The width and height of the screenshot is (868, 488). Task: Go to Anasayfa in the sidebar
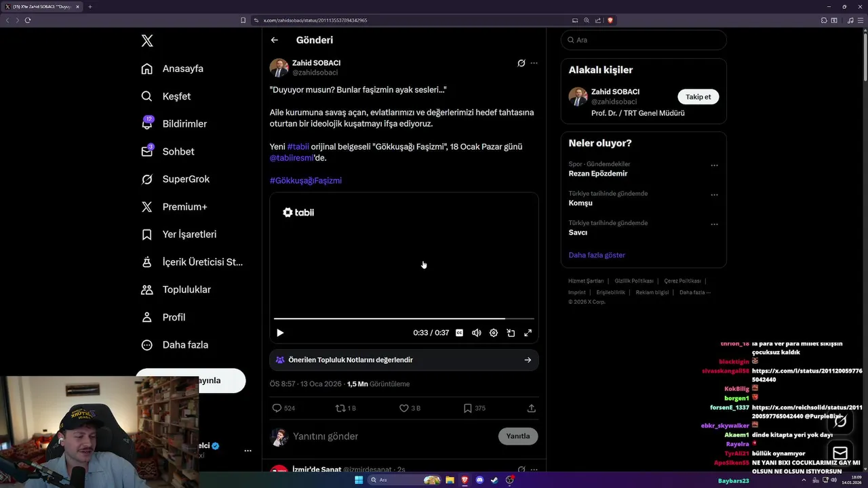[x=172, y=68]
